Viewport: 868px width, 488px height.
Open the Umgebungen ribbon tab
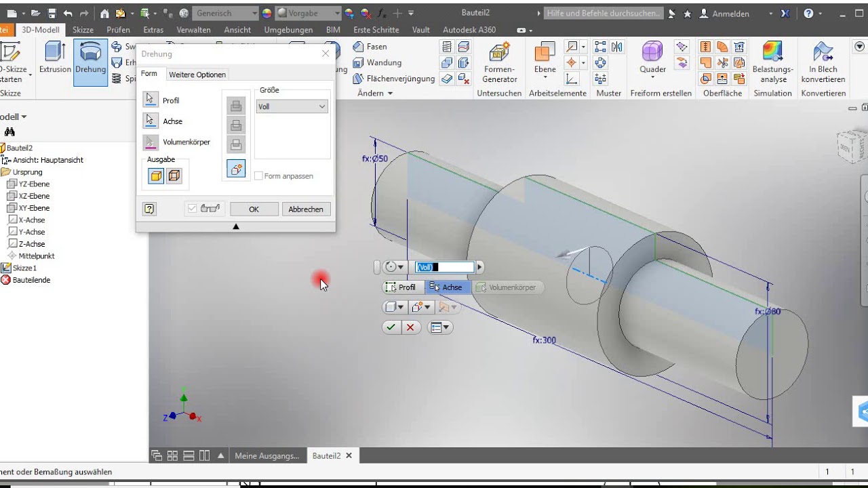[x=288, y=30]
